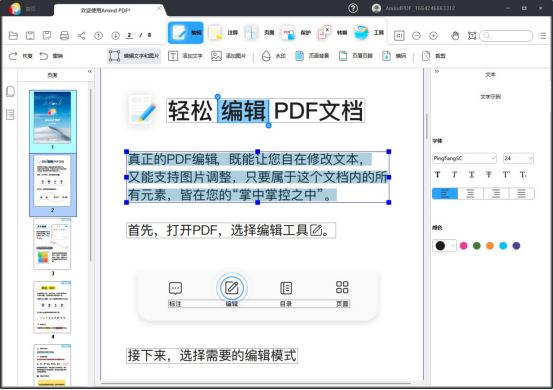The height and width of the screenshot is (390, 553).
Task: Choose the pink color swatch
Action: [463, 246]
